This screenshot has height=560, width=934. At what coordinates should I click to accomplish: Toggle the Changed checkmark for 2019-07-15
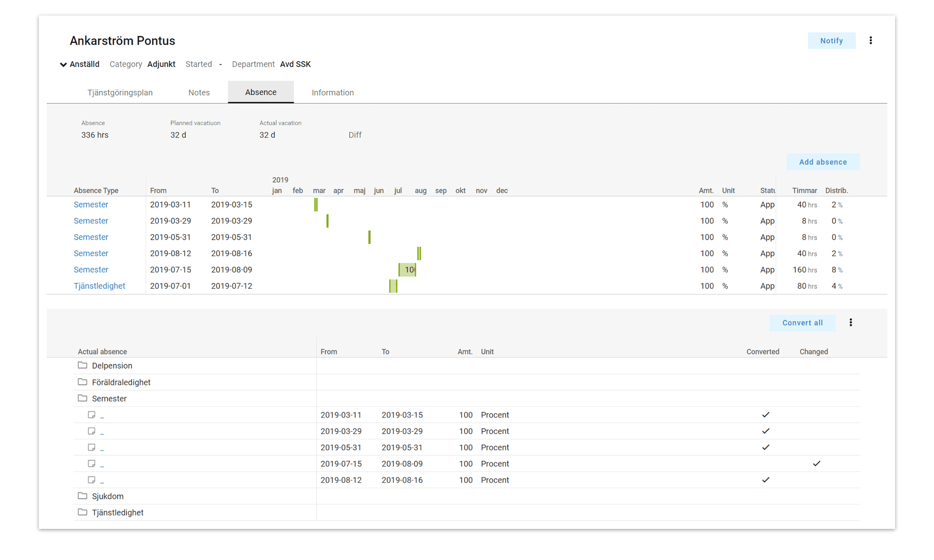(816, 463)
